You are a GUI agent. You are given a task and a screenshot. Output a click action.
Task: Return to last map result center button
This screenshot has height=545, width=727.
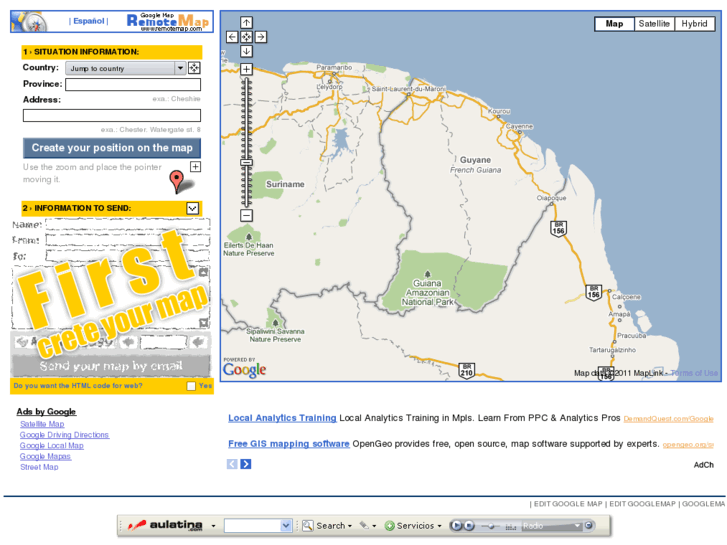tap(246, 37)
